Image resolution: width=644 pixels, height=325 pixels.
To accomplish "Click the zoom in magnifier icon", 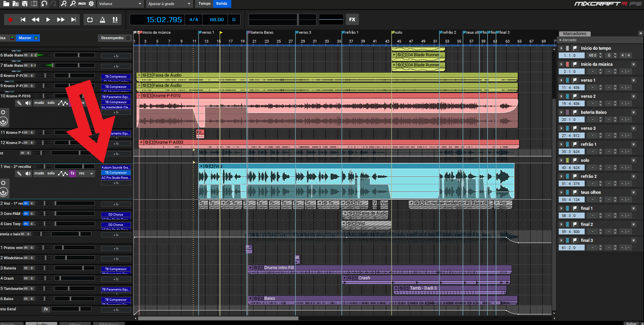I will tap(63, 4).
